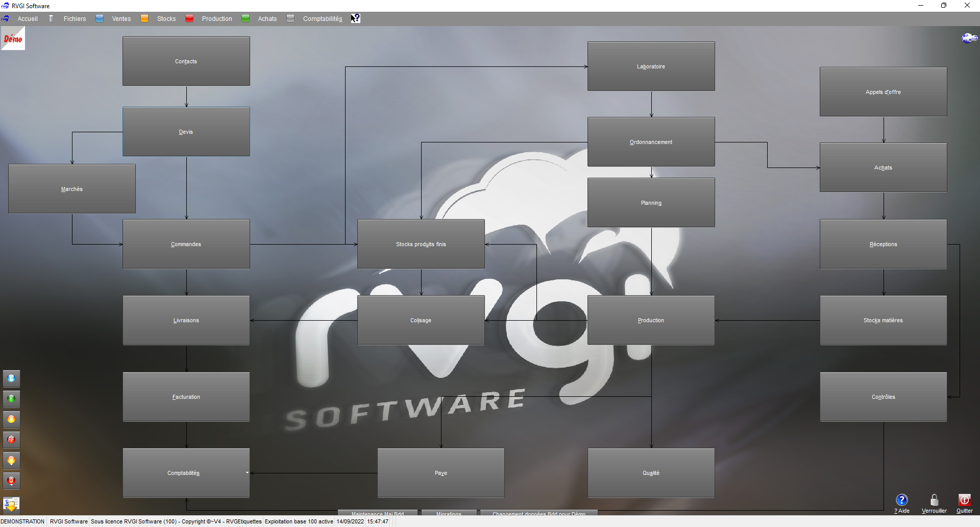Open the Commandes module
The height and width of the screenshot is (527, 980).
[x=186, y=244]
